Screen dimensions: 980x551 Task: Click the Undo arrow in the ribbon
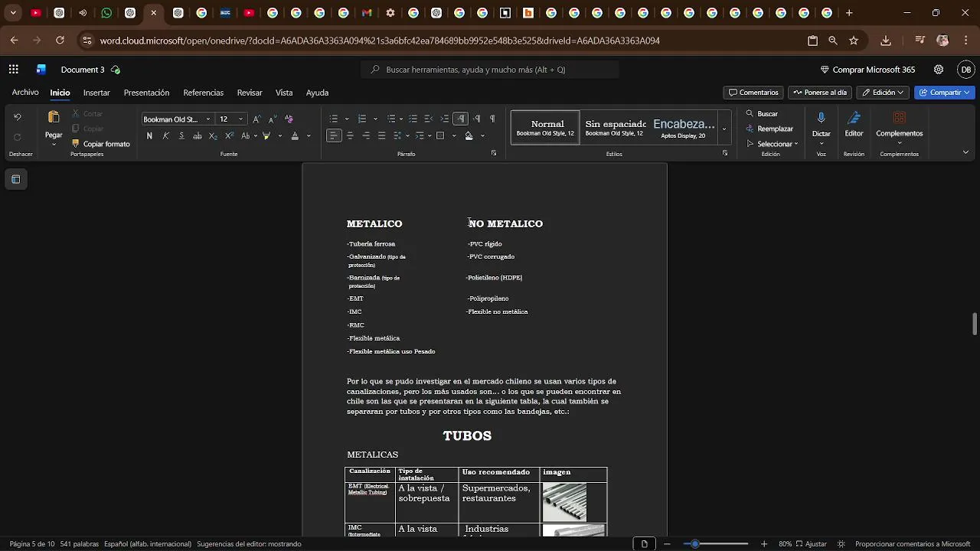18,117
